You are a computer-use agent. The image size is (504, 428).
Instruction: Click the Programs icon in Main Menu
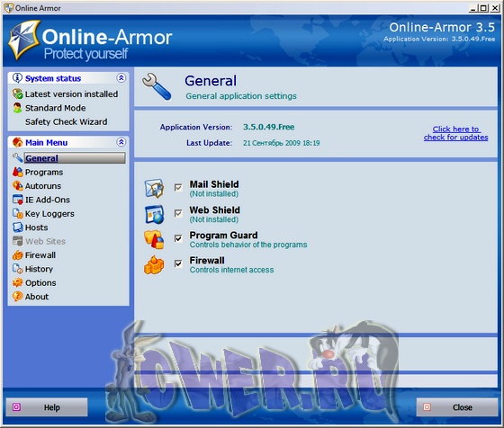pos(17,172)
